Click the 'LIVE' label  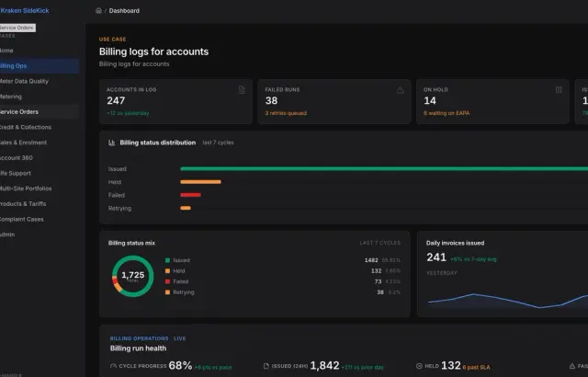pos(180,338)
